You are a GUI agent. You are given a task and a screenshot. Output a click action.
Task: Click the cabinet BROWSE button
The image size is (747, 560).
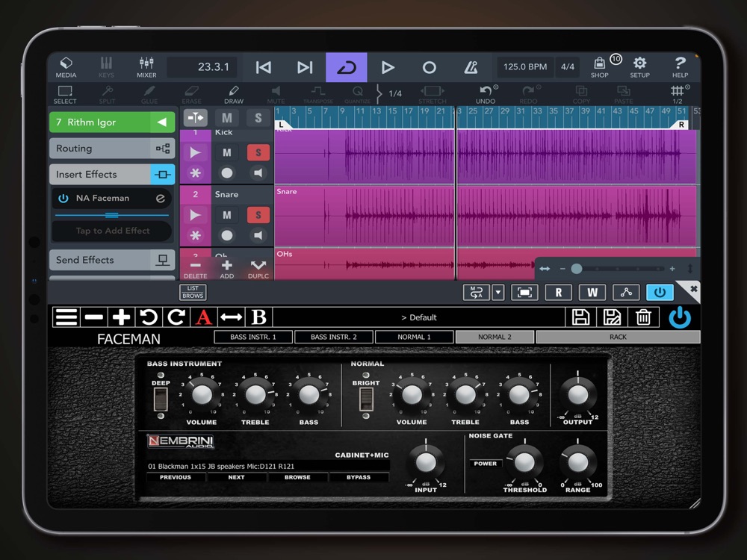pyautogui.click(x=297, y=477)
